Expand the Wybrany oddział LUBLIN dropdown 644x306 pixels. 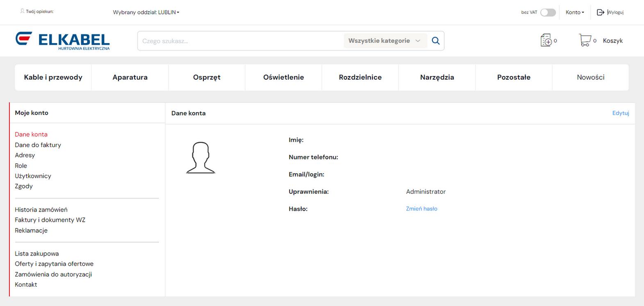[x=146, y=12]
